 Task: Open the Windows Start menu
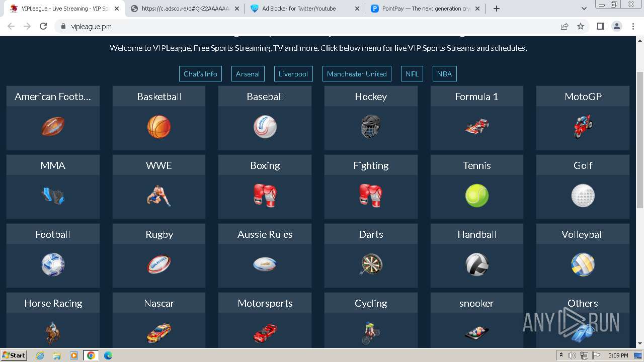(14, 355)
